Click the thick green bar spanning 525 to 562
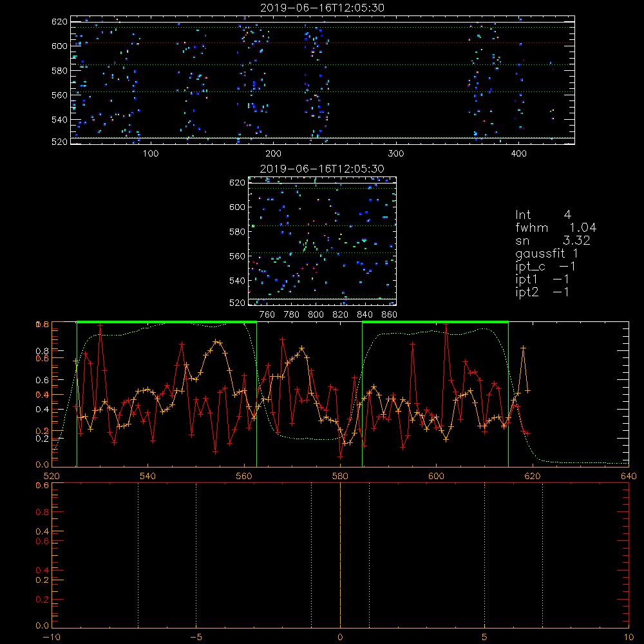 (167, 323)
